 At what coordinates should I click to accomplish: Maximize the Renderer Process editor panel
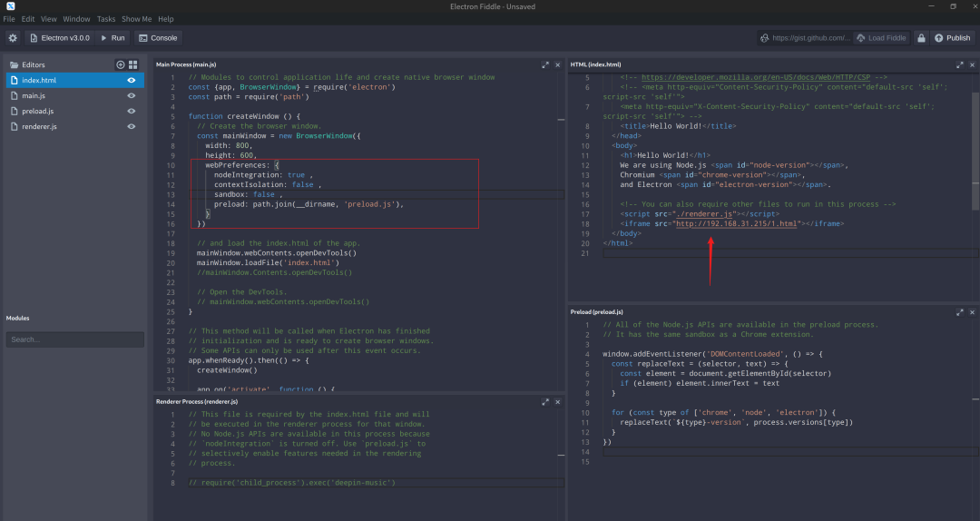click(x=544, y=400)
